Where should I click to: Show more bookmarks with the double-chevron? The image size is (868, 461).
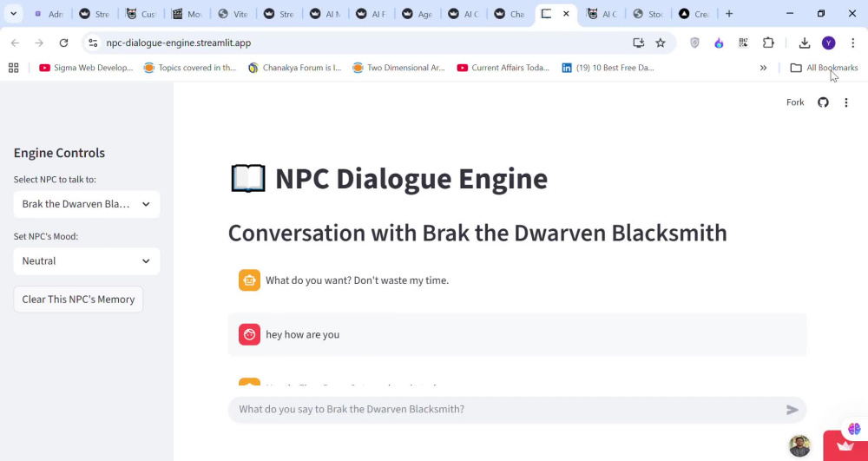[763, 68]
